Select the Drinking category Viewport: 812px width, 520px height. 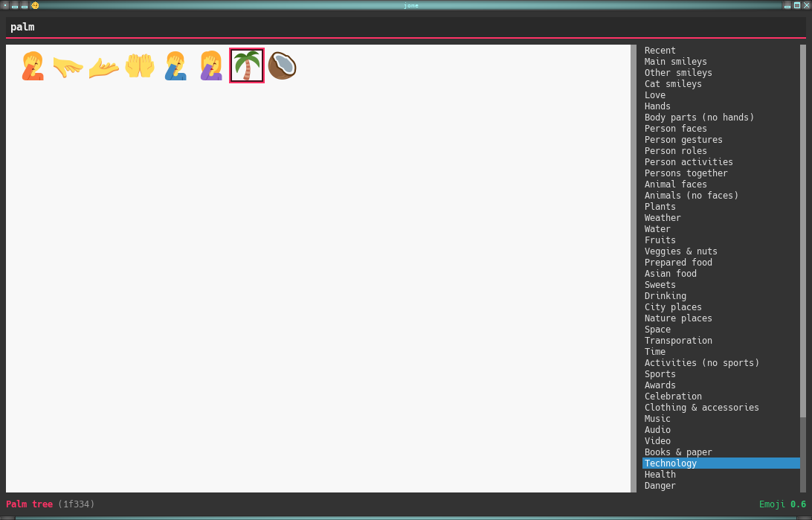click(721, 296)
